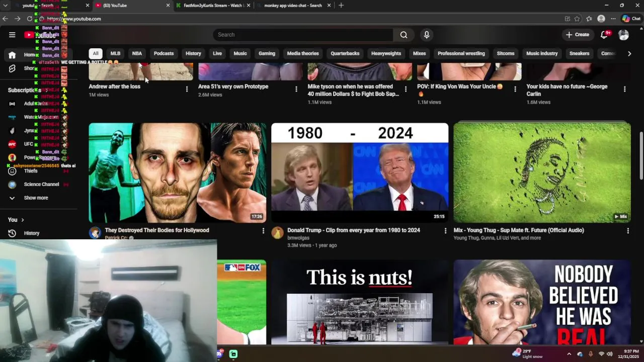Start voice search with microphone icon
Screen dimensions: 644x362
[427, 35]
